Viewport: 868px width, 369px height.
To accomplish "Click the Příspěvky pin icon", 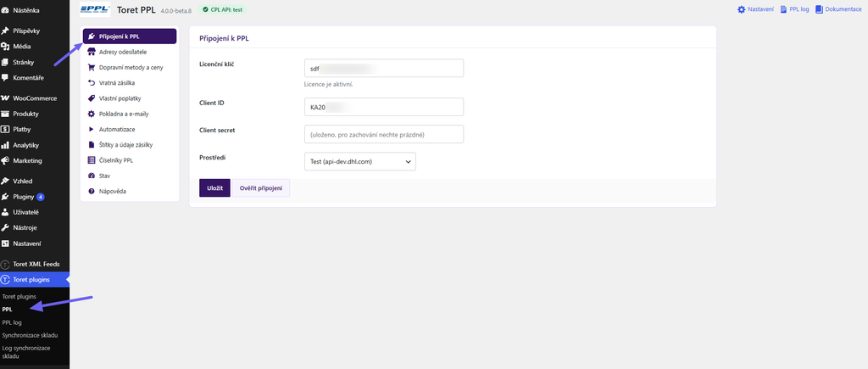I will click(5, 31).
